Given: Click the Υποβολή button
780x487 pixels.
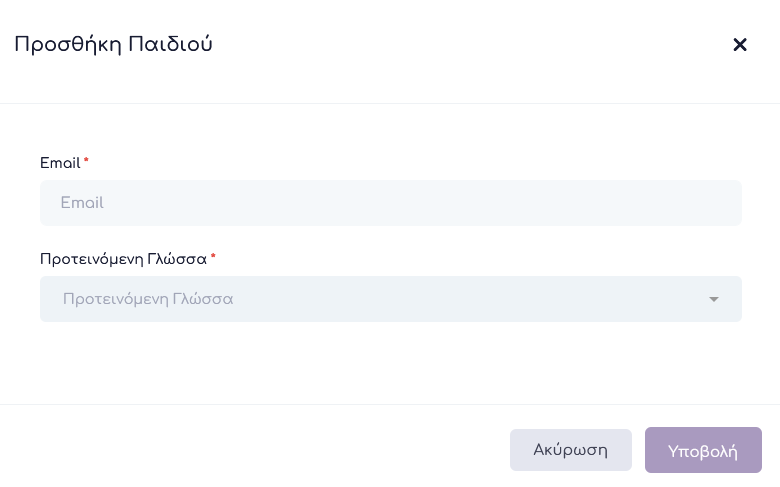Looking at the screenshot, I should click(x=703, y=450).
